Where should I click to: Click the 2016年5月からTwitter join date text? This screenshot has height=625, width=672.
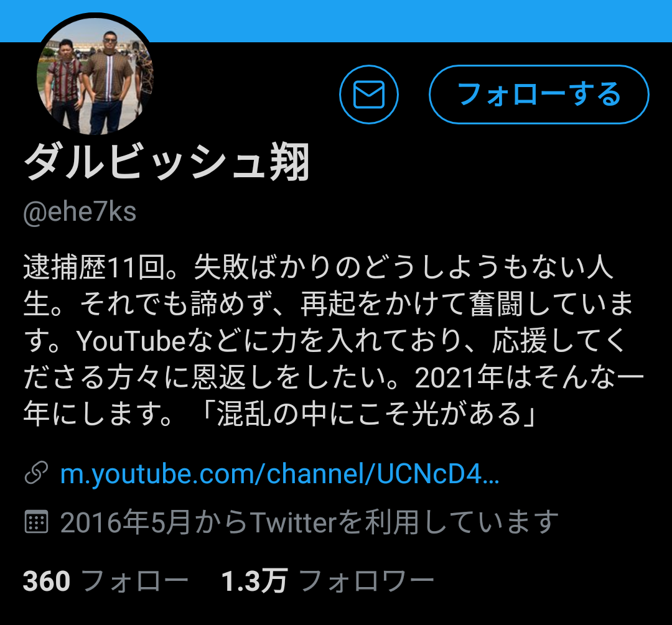point(309,522)
